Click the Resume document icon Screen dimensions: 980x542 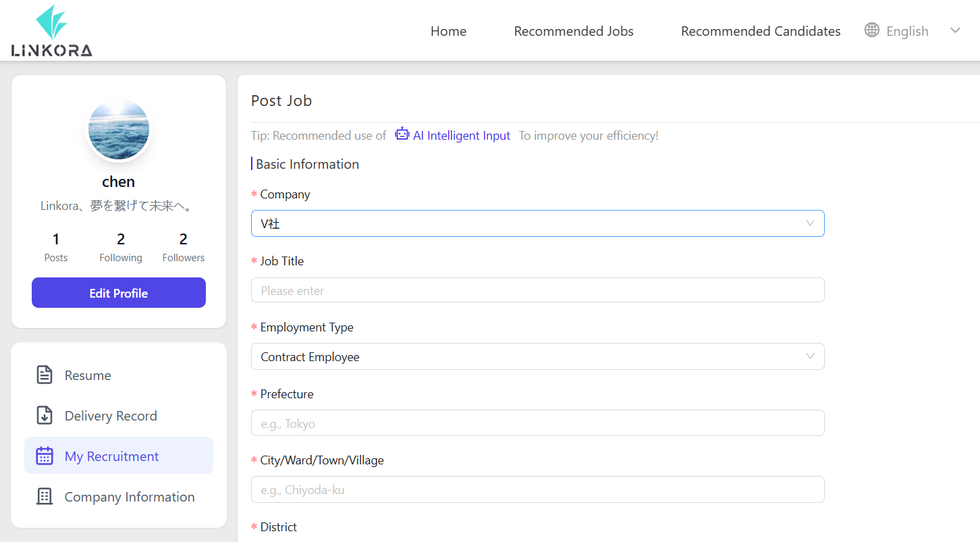[x=45, y=375]
